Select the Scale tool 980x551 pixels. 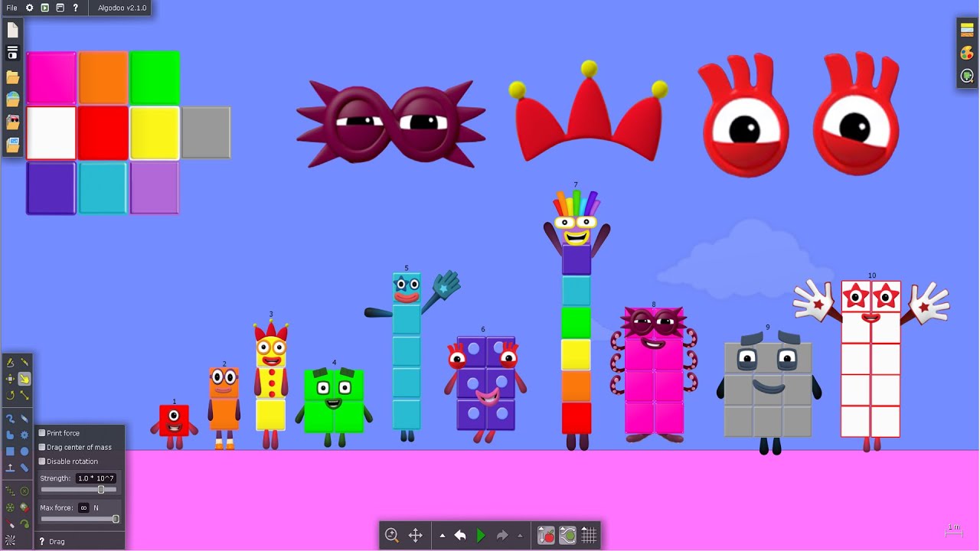click(x=24, y=395)
